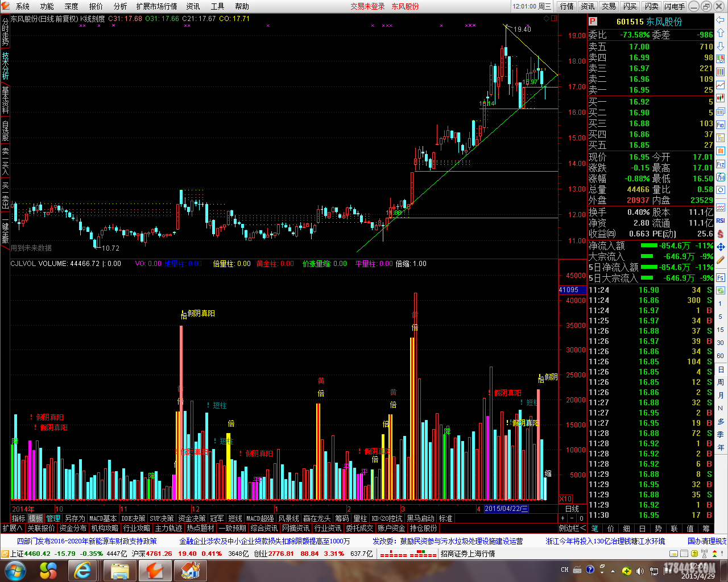728x582 pixels.
Task: Click the 2015/04/22 date marker on timeline
Action: pyautogui.click(x=506, y=509)
